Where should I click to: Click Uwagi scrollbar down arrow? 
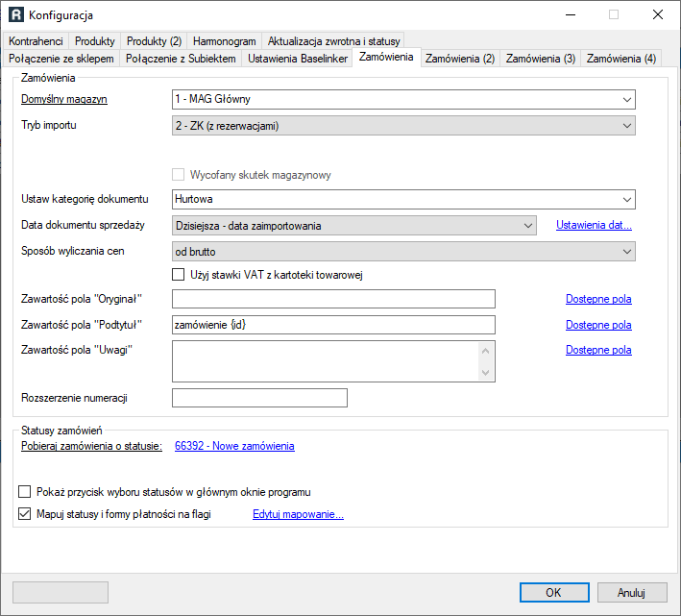pos(486,372)
